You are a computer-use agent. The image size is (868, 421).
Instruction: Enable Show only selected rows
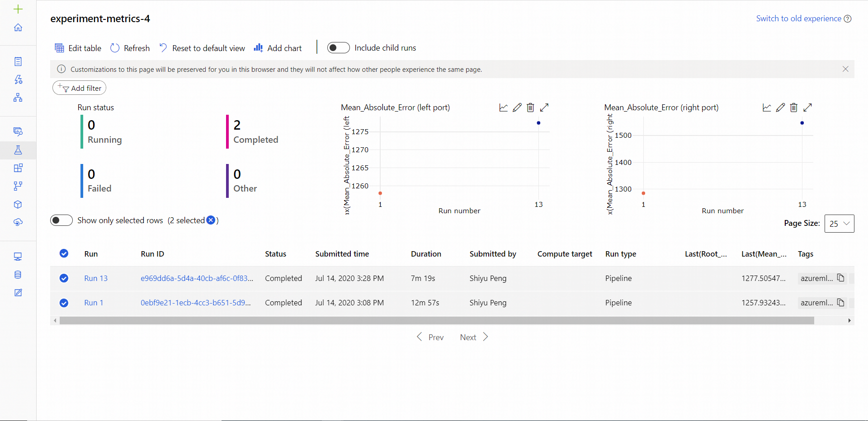coord(61,220)
